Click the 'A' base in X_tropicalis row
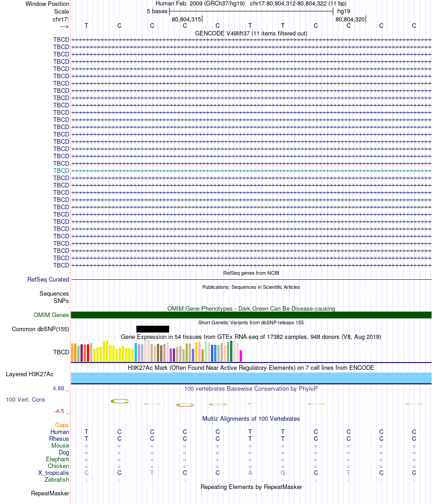The height and width of the screenshot is (504, 432). coord(250,473)
